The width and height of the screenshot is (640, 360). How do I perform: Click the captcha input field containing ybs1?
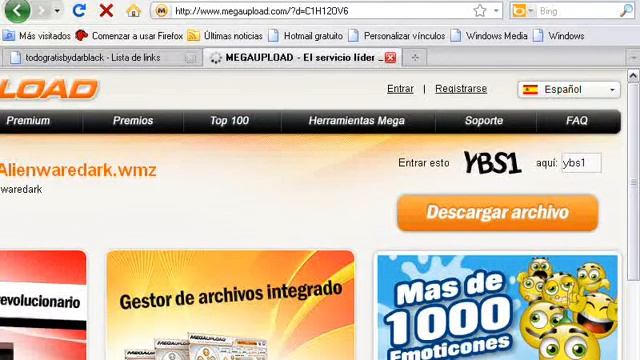pos(581,163)
